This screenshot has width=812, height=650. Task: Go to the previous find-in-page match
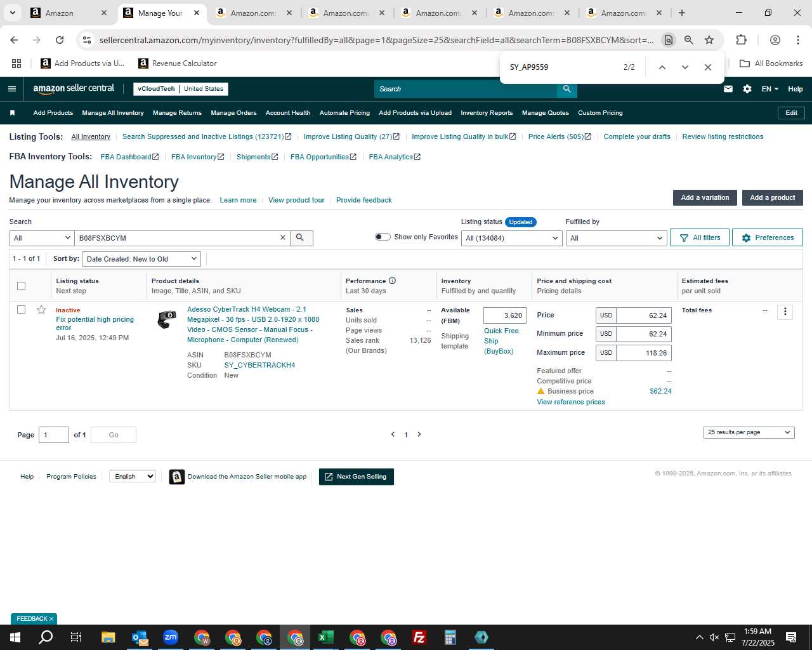[x=662, y=67]
